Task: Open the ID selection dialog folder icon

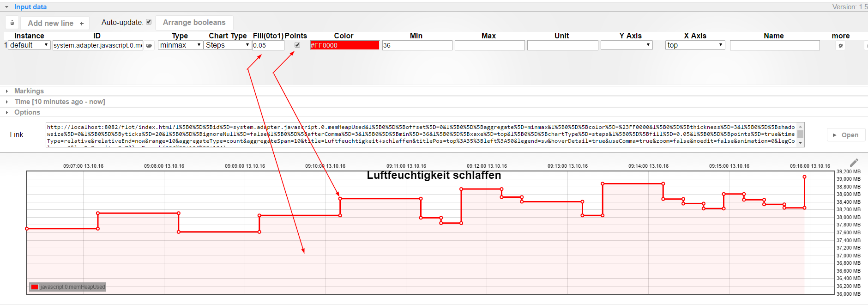Action: tap(149, 46)
